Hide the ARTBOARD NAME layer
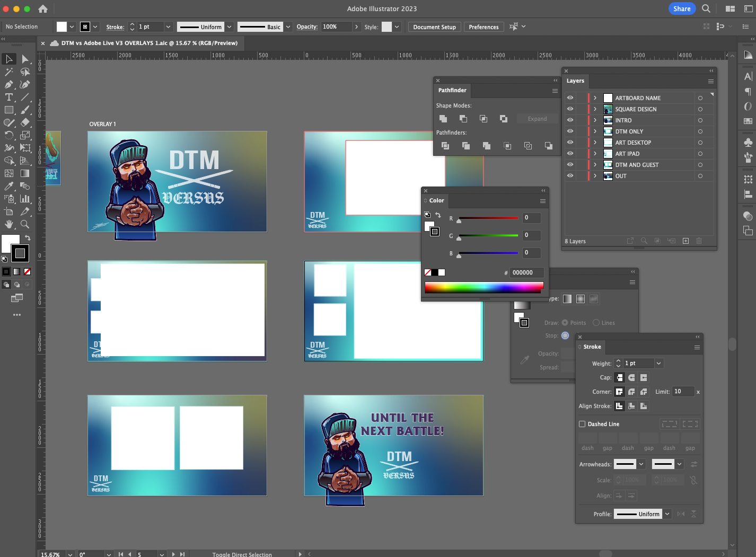The height and width of the screenshot is (557, 756). coord(570,98)
